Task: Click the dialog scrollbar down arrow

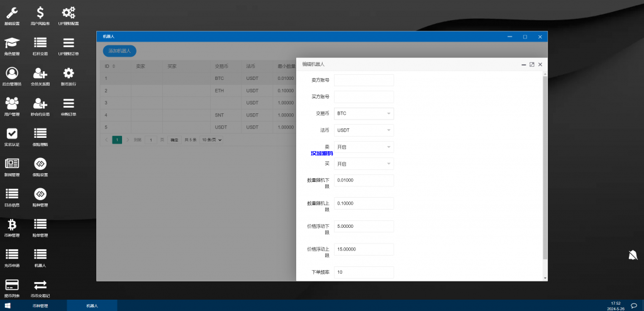Action: point(545,278)
